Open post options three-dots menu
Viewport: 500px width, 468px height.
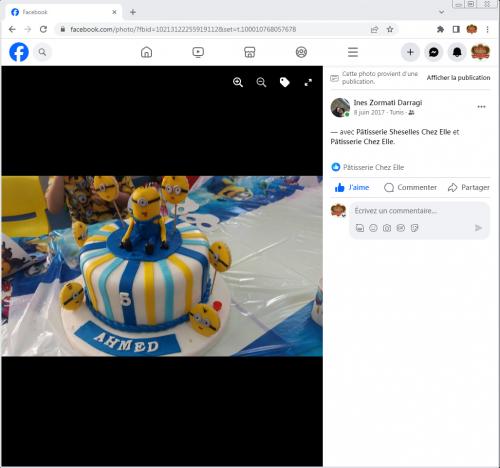point(481,107)
